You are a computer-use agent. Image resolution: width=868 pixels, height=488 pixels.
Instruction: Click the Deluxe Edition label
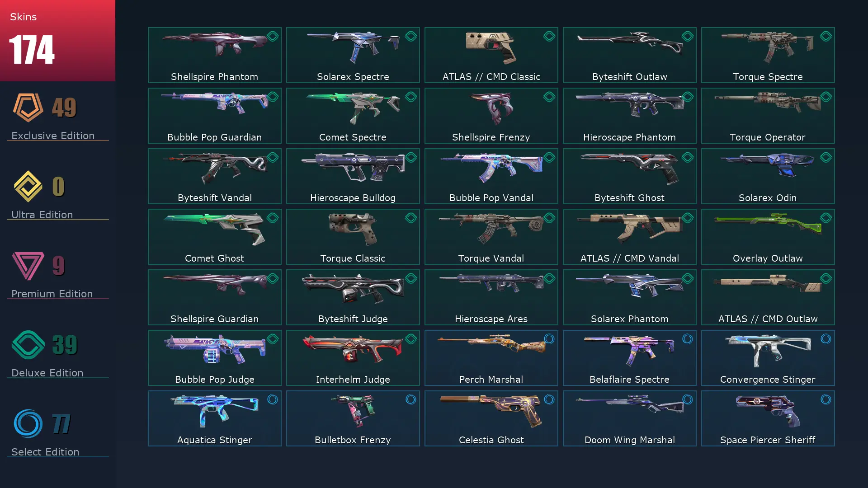(x=47, y=373)
